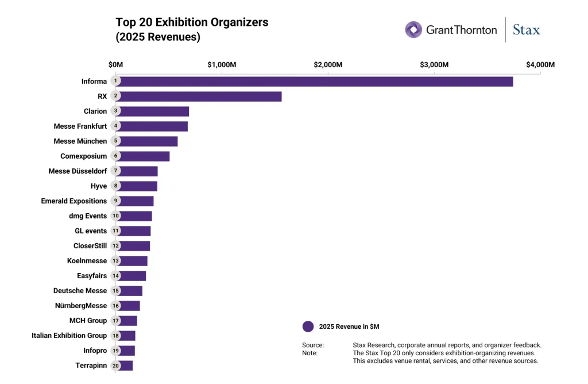
Task: Select the rank 13 badge beside Koelnmesse
Action: point(115,261)
